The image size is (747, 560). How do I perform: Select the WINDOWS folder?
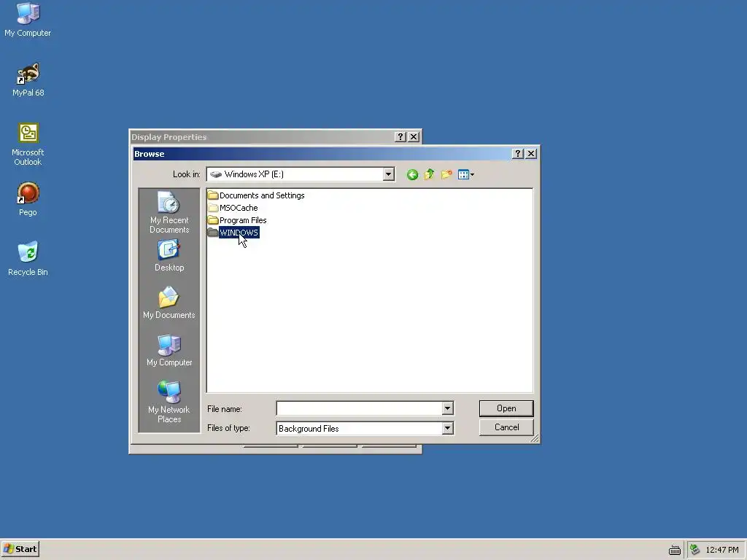233,233
